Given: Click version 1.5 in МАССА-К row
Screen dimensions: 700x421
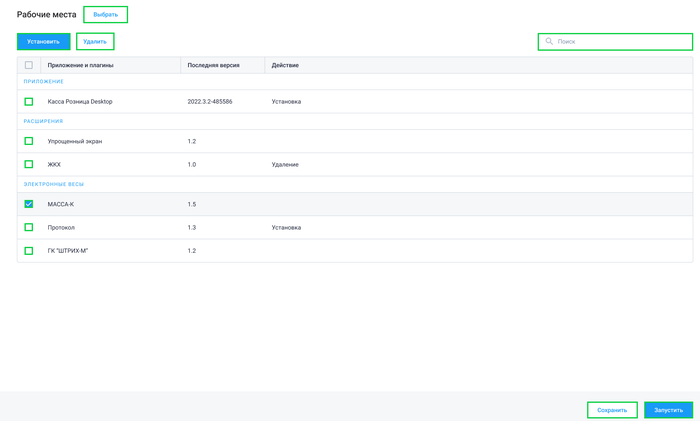Looking at the screenshot, I should tap(192, 204).
